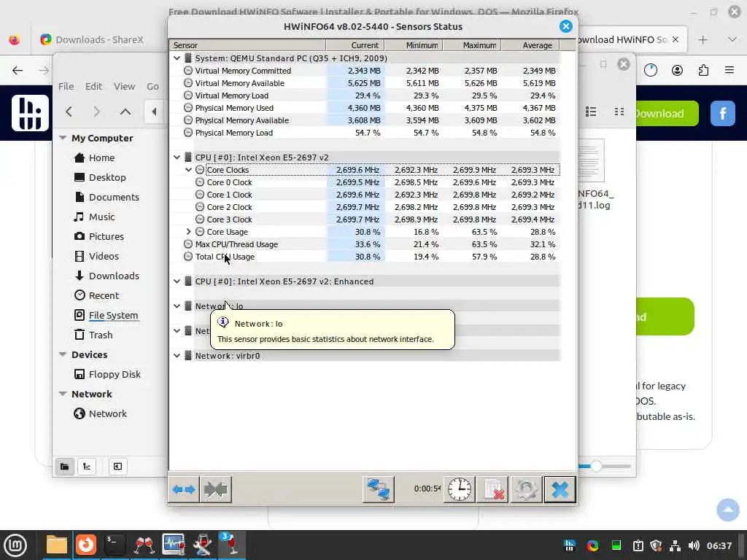Viewport: 747px width, 560px height.
Task: Expand the Core Usage sub-tree
Action: point(189,231)
